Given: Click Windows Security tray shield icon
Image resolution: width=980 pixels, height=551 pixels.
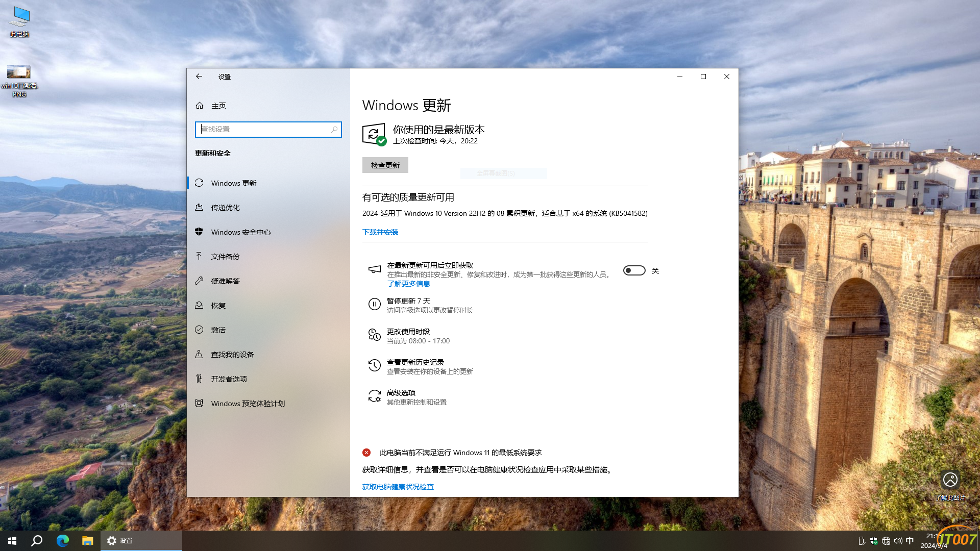Looking at the screenshot, I should click(874, 541).
